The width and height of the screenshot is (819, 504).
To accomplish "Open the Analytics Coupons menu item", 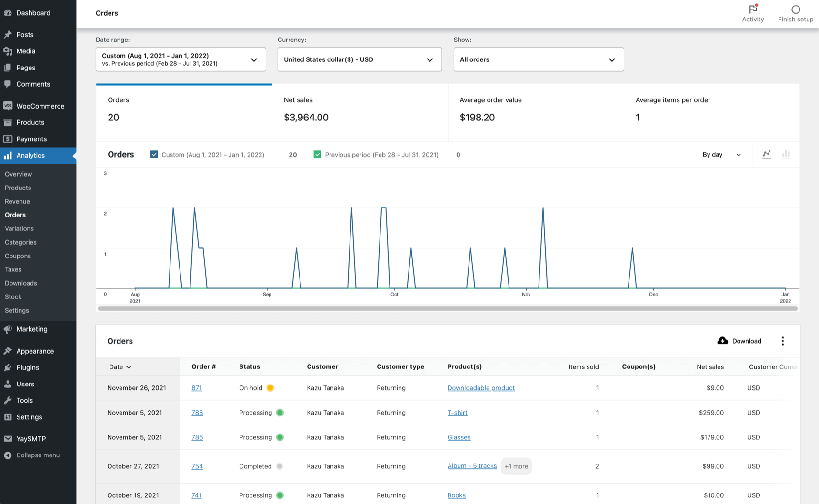I will [18, 256].
